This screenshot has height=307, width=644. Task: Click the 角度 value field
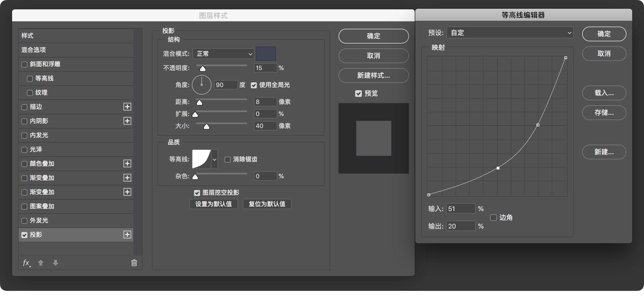click(225, 85)
